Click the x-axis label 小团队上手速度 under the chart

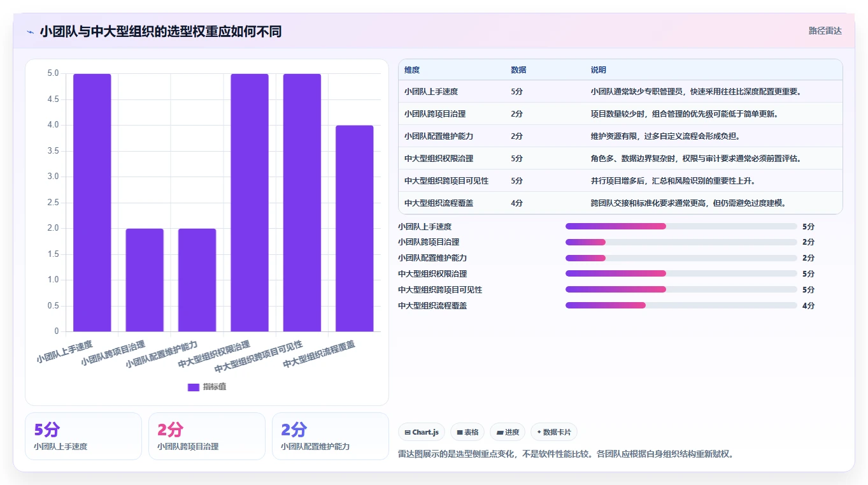click(65, 351)
